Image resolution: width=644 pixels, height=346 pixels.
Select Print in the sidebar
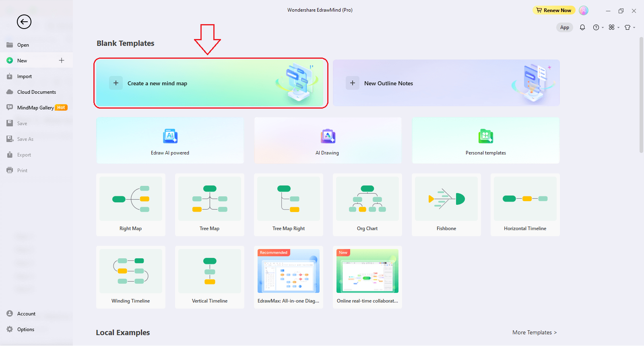click(36, 171)
